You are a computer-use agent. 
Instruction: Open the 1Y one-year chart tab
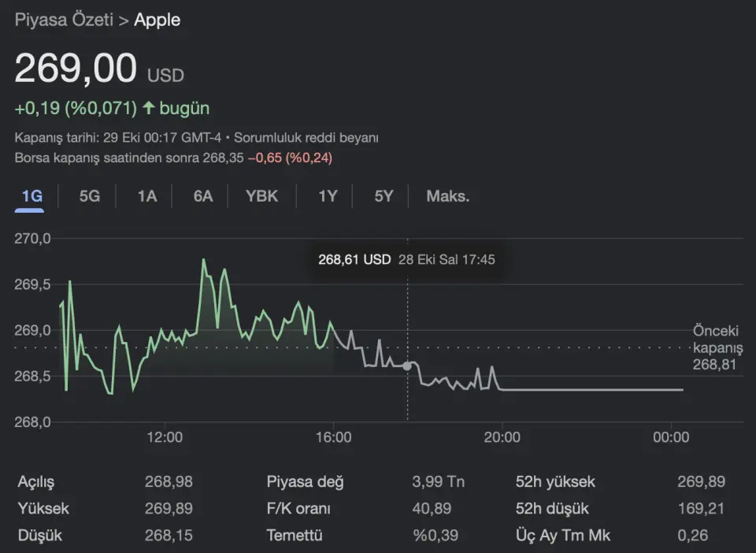point(328,196)
